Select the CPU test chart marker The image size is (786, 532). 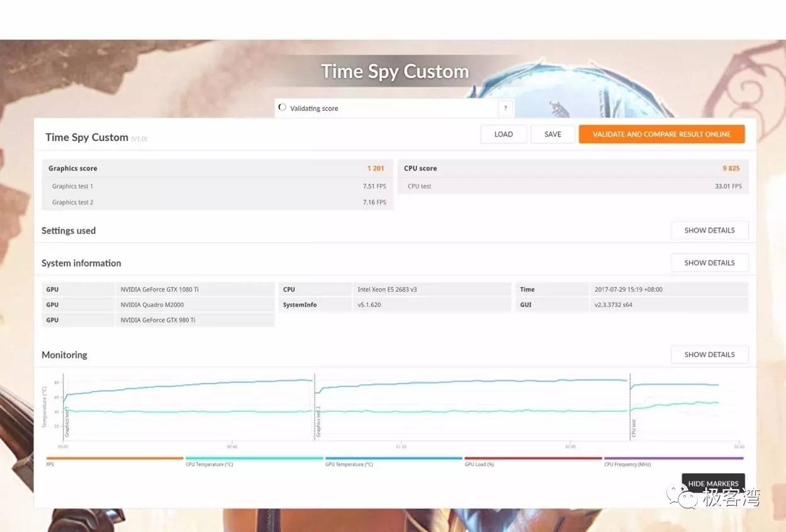click(634, 428)
